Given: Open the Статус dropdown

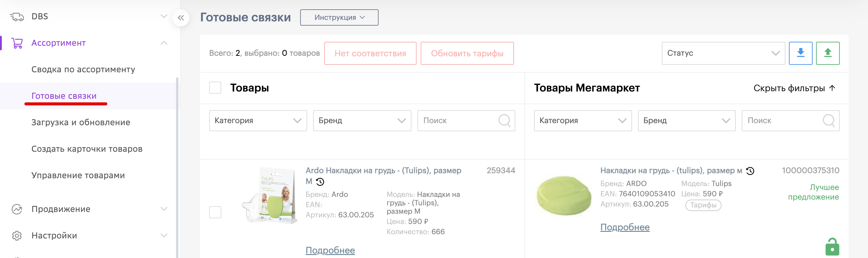Looking at the screenshot, I should (x=723, y=53).
